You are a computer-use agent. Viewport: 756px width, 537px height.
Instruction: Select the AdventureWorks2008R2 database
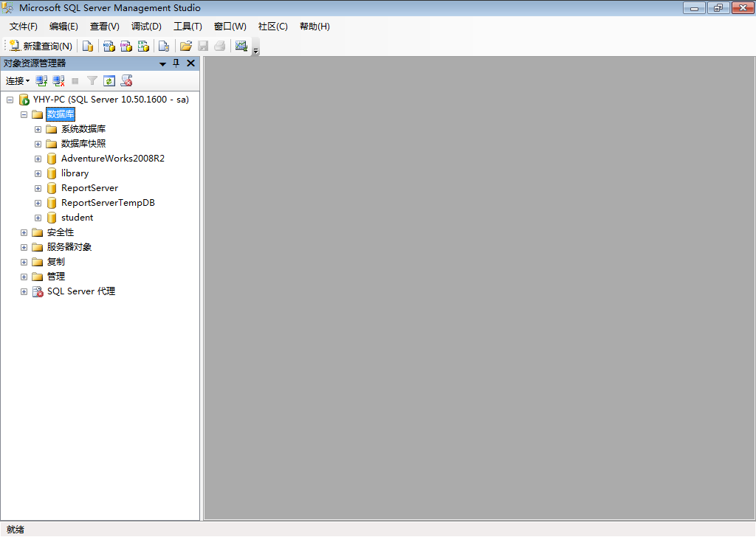[x=113, y=159]
